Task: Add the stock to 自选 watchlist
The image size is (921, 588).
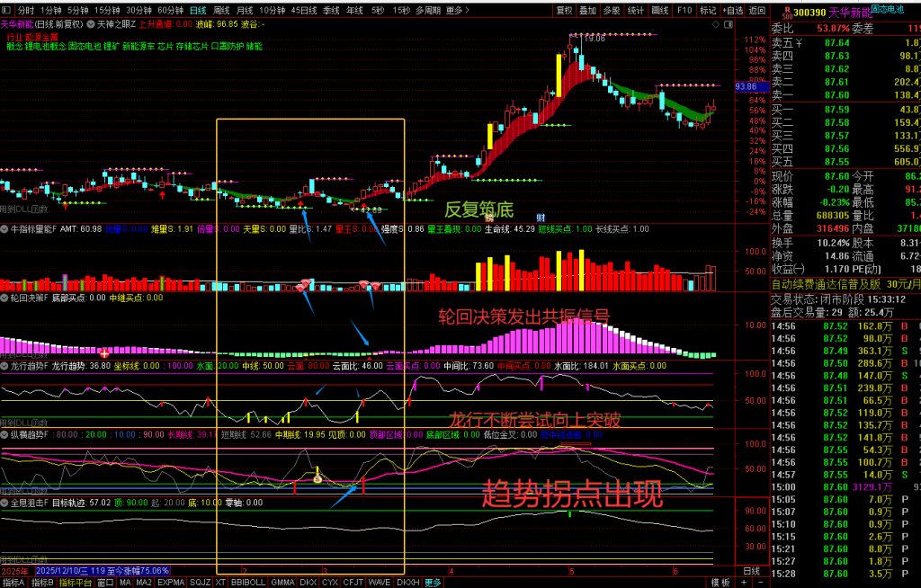Action: point(732,10)
